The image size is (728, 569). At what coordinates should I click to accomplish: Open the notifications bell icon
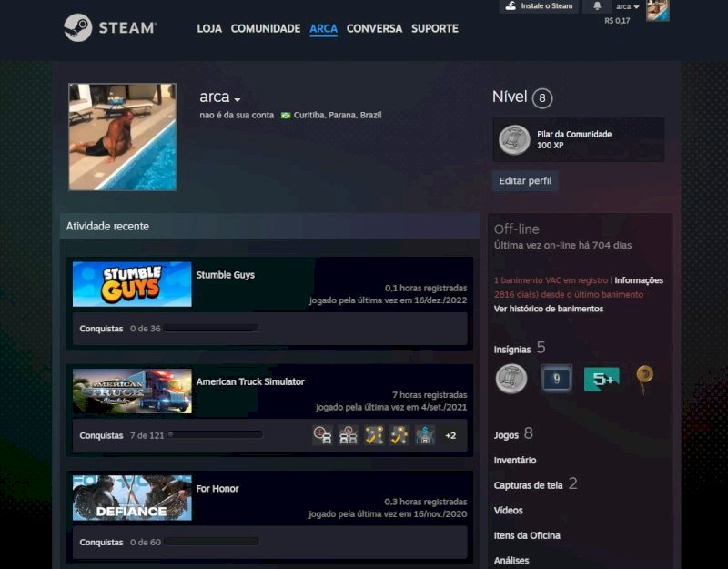(597, 6)
